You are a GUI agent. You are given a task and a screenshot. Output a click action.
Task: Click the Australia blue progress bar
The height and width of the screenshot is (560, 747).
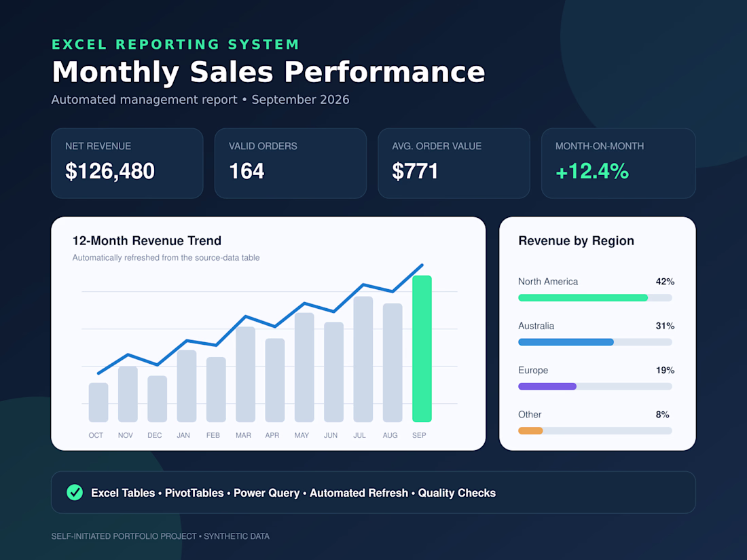pos(566,342)
